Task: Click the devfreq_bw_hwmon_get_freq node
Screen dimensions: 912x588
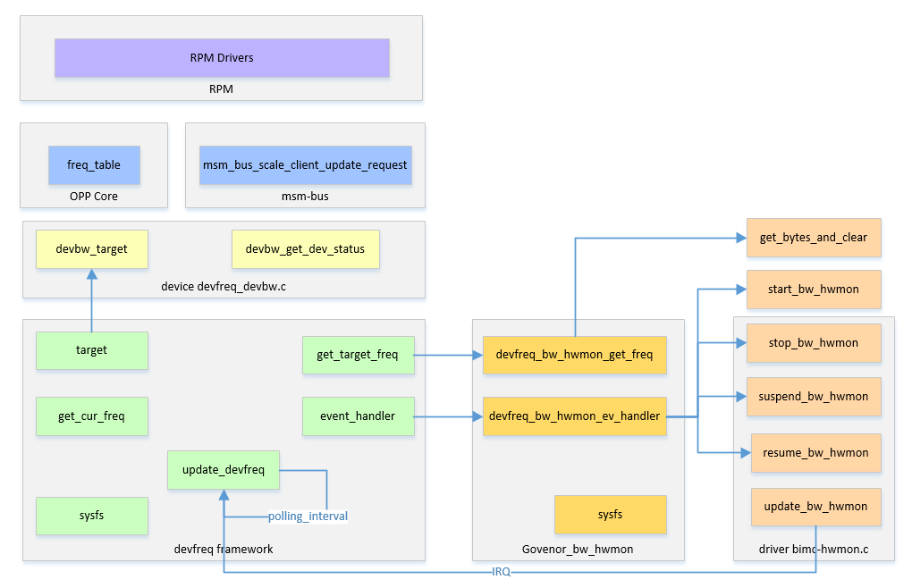Action: [x=574, y=355]
